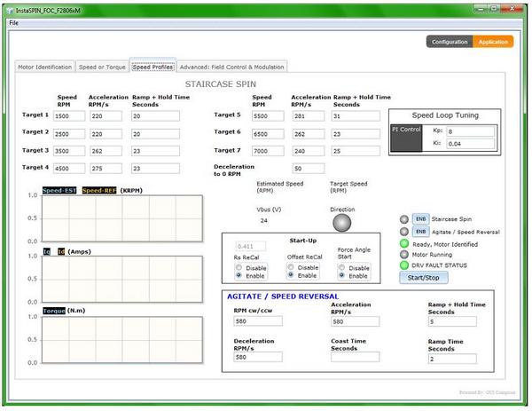Click the speed (KRPM) graph area
This screenshot has width=532, height=411.
pos(122,218)
